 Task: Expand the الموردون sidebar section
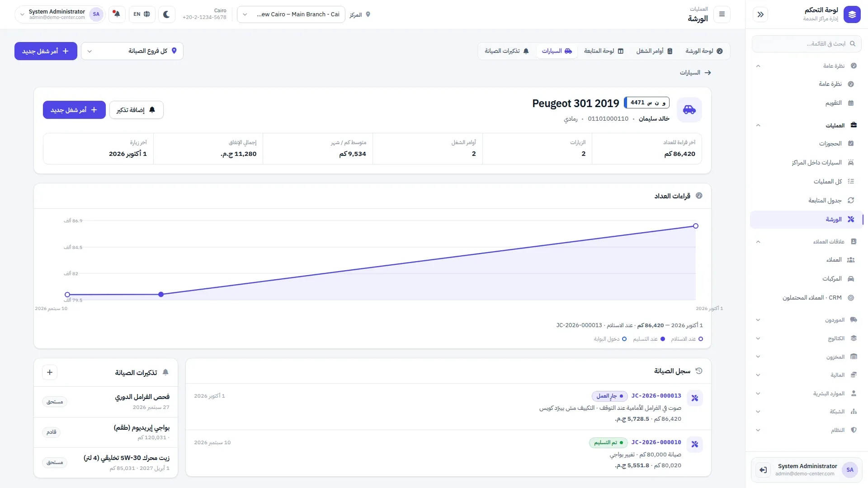[807, 320]
